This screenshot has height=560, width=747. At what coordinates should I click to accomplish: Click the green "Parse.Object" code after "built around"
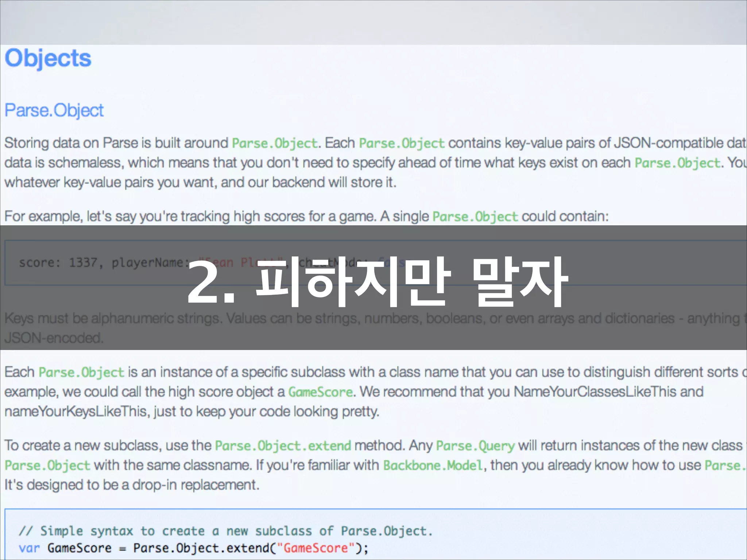(x=275, y=143)
